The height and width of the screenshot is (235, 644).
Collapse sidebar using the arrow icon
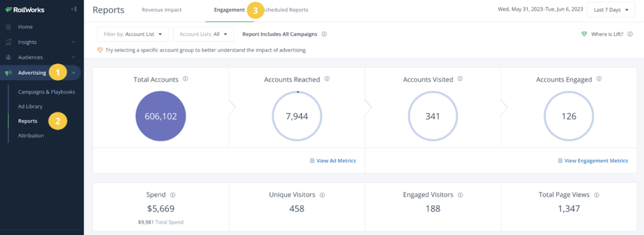pos(74,9)
